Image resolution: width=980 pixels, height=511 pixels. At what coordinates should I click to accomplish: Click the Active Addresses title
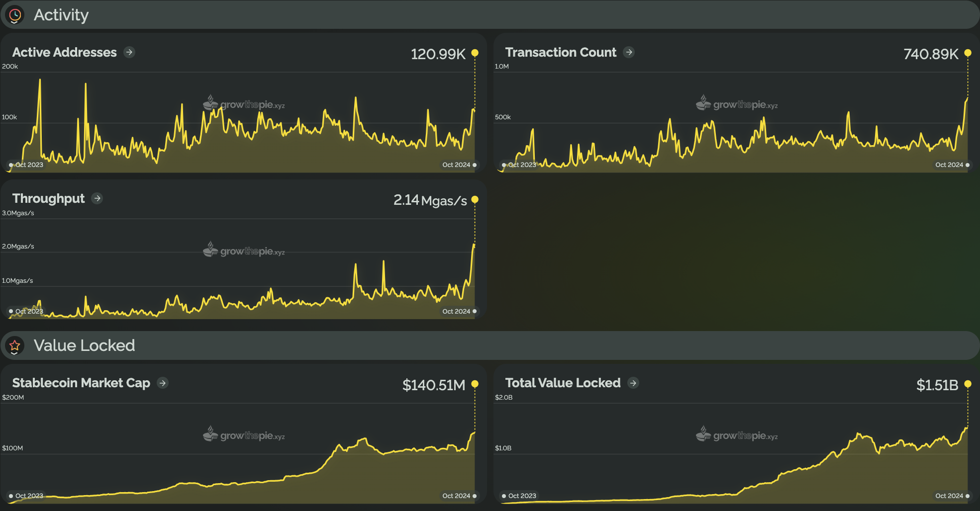65,52
